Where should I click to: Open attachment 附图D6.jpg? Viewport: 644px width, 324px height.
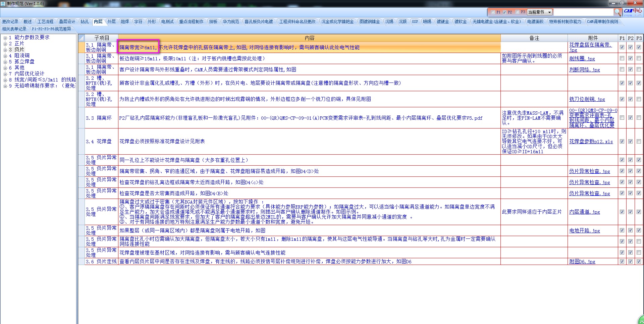[582, 262]
